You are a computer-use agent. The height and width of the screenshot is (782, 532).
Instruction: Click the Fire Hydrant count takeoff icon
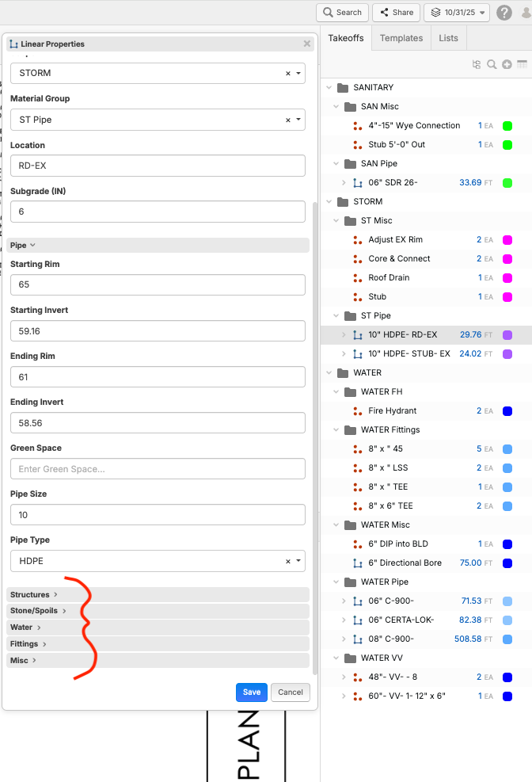pos(358,410)
